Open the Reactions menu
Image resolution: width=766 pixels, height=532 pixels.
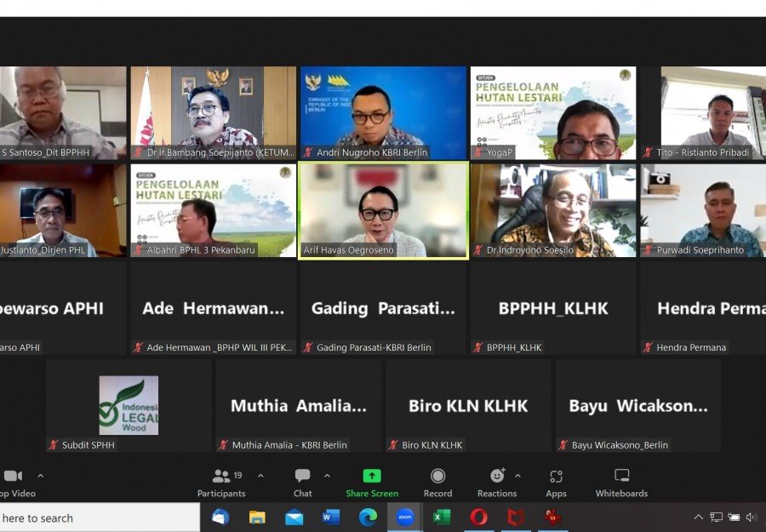[x=497, y=483]
